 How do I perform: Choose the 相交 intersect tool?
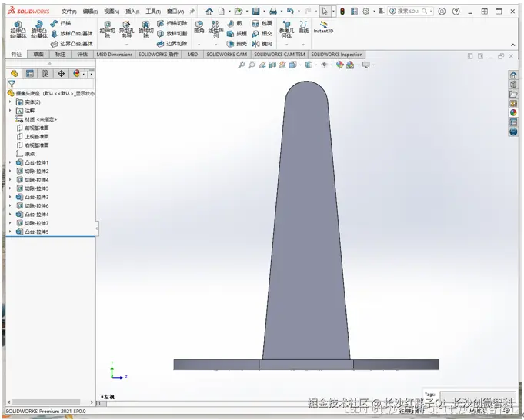[x=262, y=33]
